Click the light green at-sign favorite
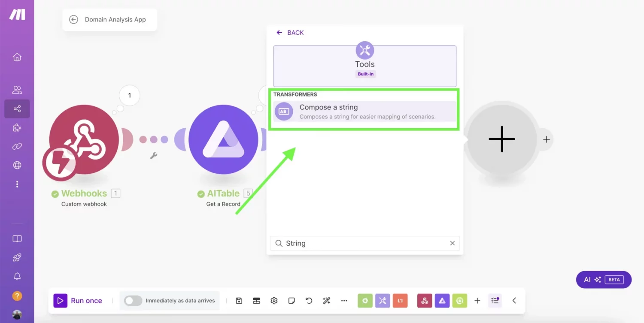Screen dimensions: 644x323 (459, 301)
